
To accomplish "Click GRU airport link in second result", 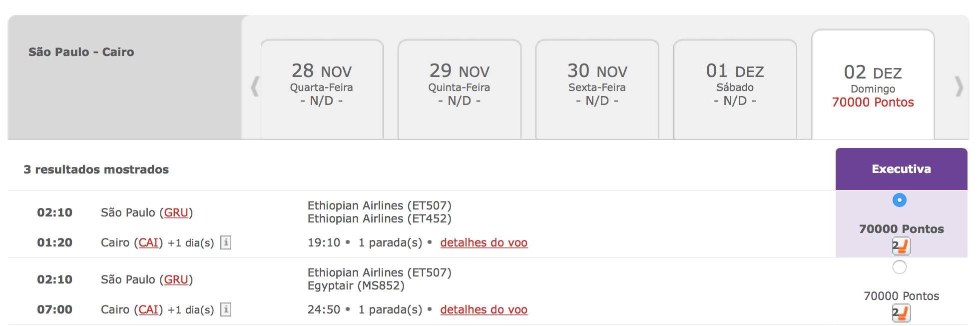I will click(176, 279).
